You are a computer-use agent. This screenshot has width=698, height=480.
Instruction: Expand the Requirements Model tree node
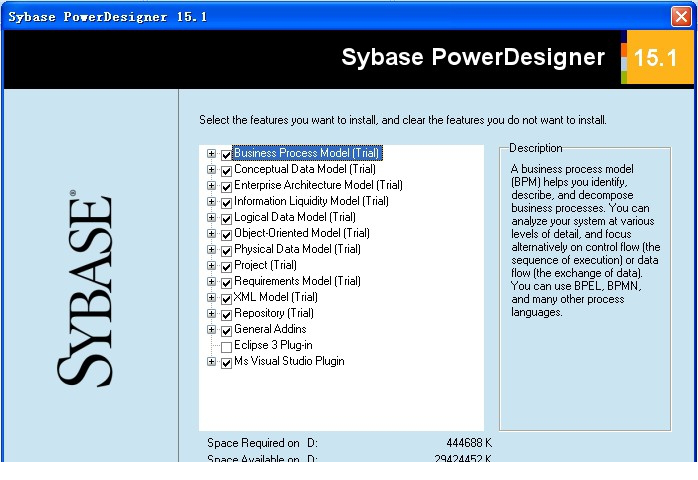tap(211, 282)
